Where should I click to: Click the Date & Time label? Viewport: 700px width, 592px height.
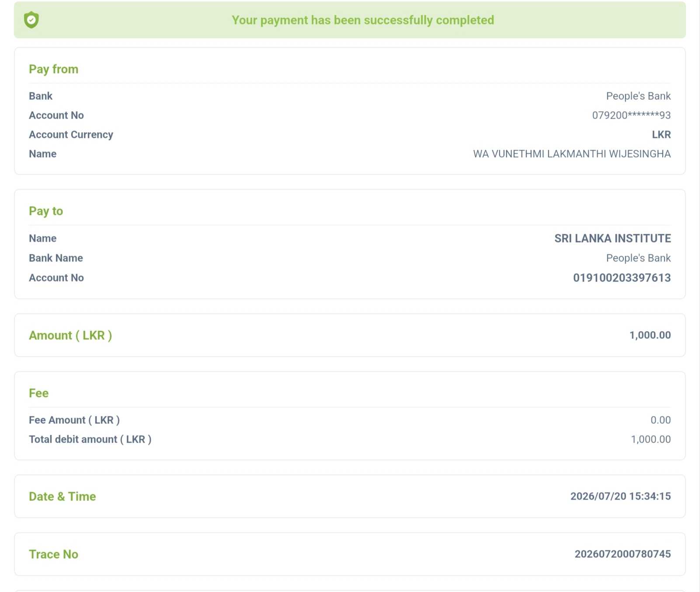point(62,497)
